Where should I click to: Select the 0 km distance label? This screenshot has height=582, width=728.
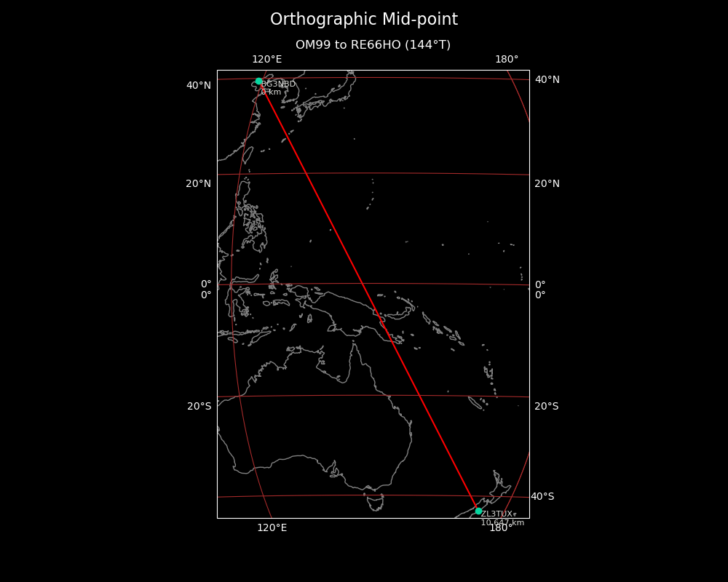pos(271,92)
